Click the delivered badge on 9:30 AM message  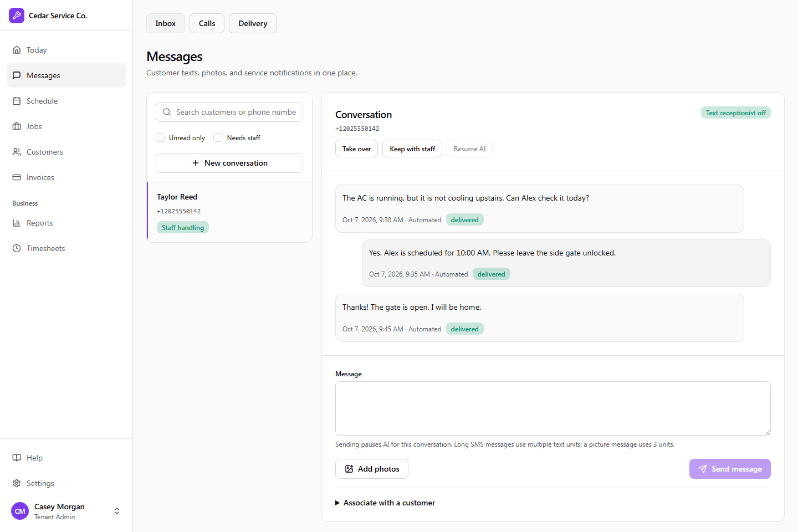tap(465, 219)
